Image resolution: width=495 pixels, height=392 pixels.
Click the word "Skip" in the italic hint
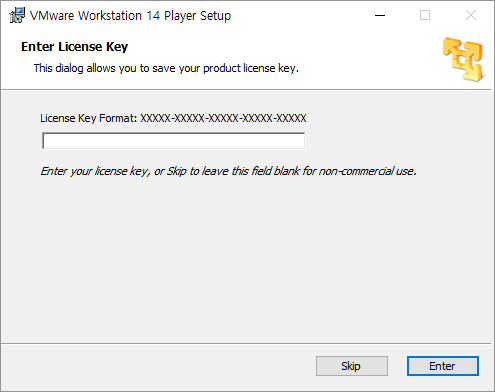[x=176, y=171]
